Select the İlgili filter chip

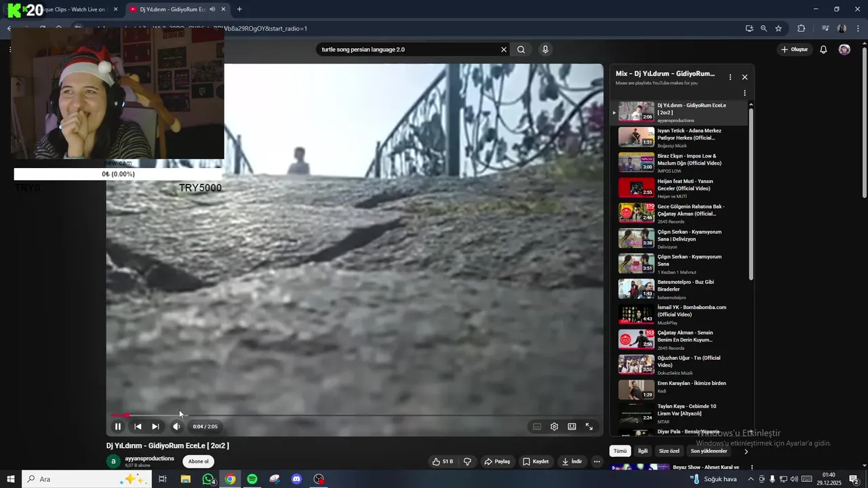[x=643, y=451]
